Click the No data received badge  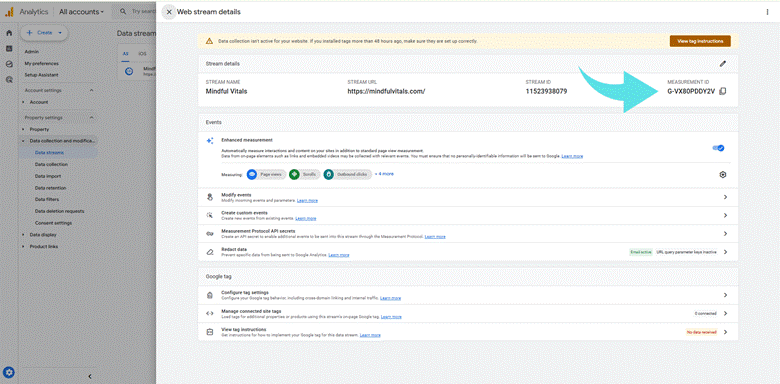pyautogui.click(x=702, y=332)
